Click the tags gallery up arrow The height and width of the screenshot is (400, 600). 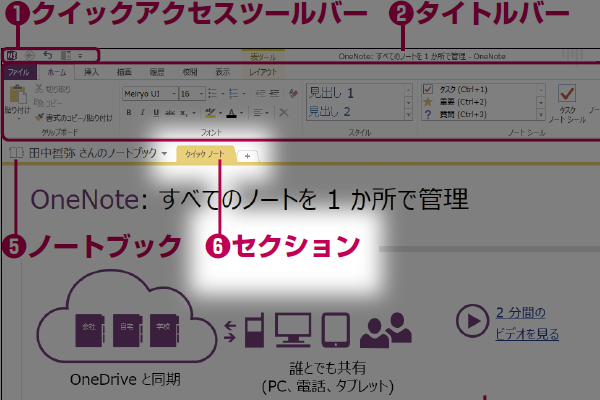pos(541,90)
